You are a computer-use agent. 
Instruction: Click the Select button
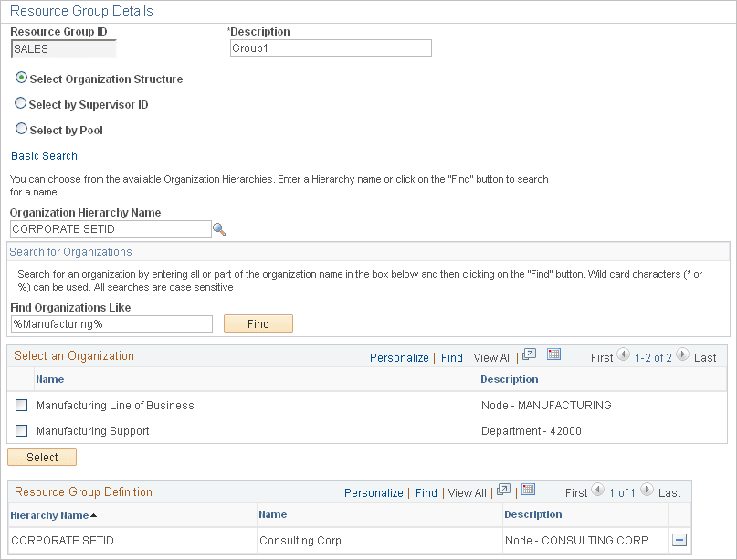coord(41,457)
